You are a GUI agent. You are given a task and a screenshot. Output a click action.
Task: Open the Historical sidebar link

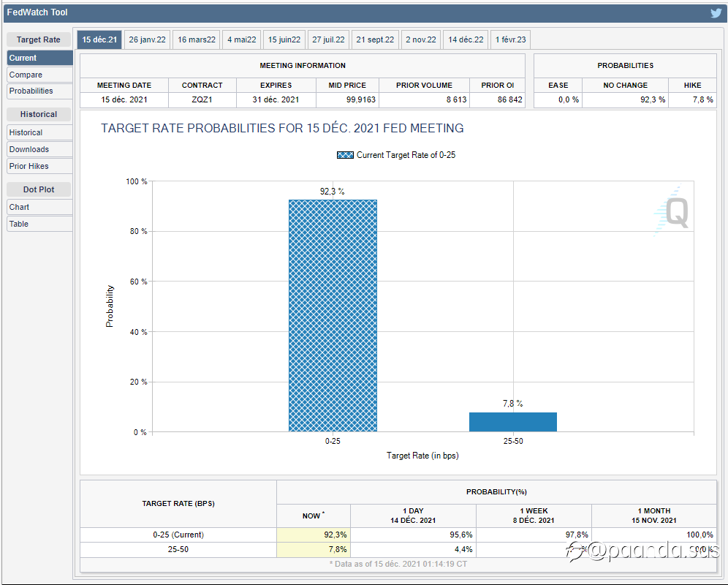(39, 132)
